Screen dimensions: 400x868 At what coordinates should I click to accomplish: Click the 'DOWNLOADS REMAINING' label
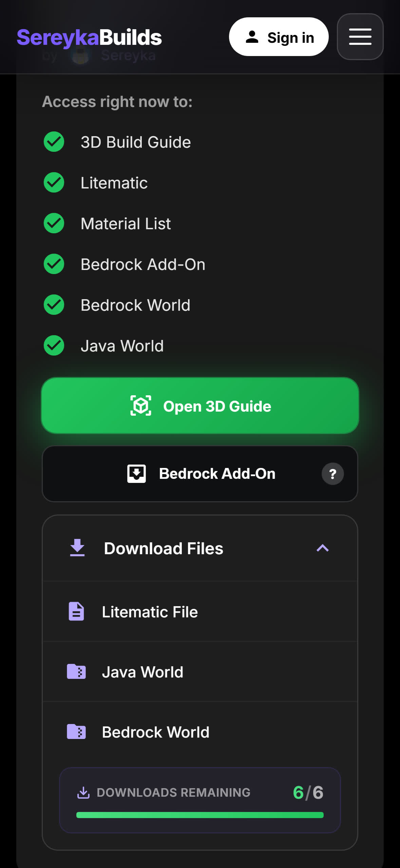[x=173, y=793]
